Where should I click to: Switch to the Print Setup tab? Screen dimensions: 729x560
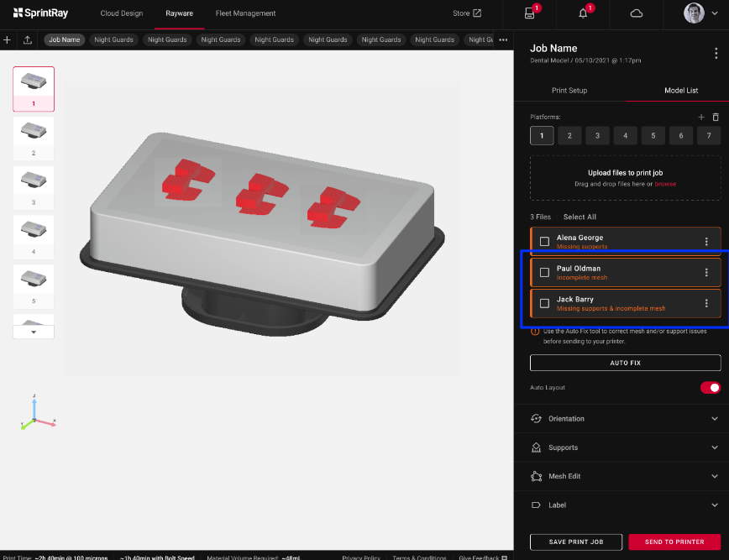(569, 91)
